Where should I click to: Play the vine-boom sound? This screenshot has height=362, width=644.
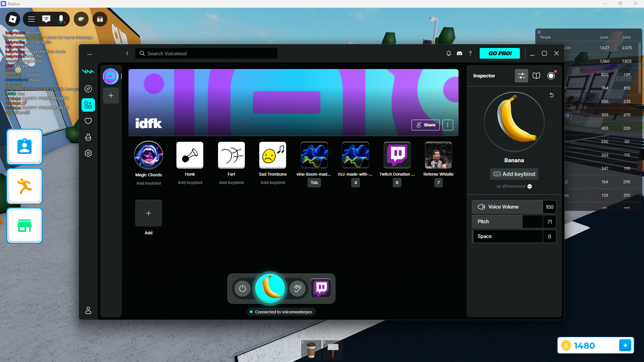tap(314, 155)
